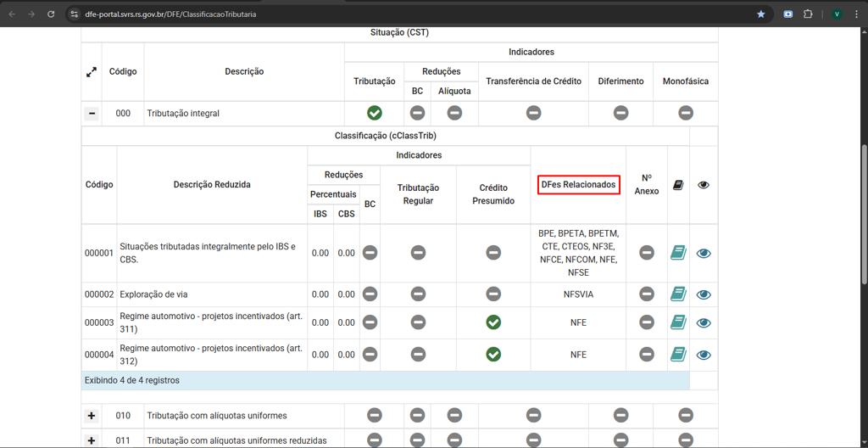This screenshot has width=868, height=448.
Task: Collapse the 000 Tributação integral row
Action: [x=92, y=114]
